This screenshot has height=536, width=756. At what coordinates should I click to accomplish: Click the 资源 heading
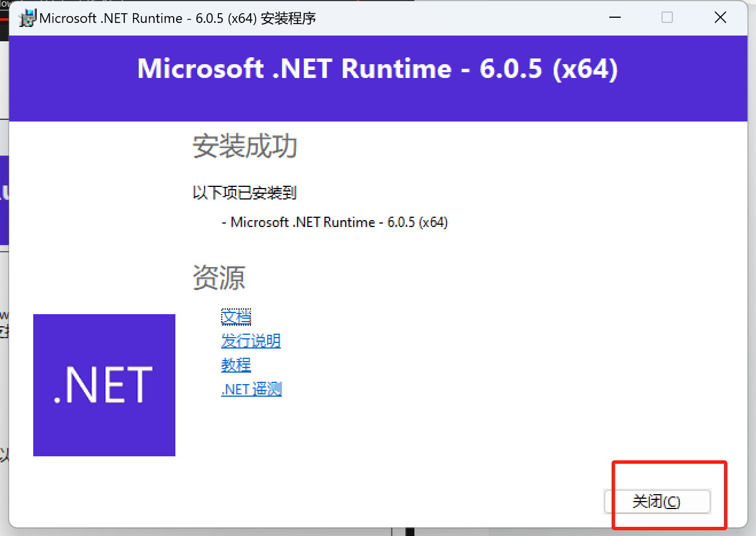coord(219,278)
